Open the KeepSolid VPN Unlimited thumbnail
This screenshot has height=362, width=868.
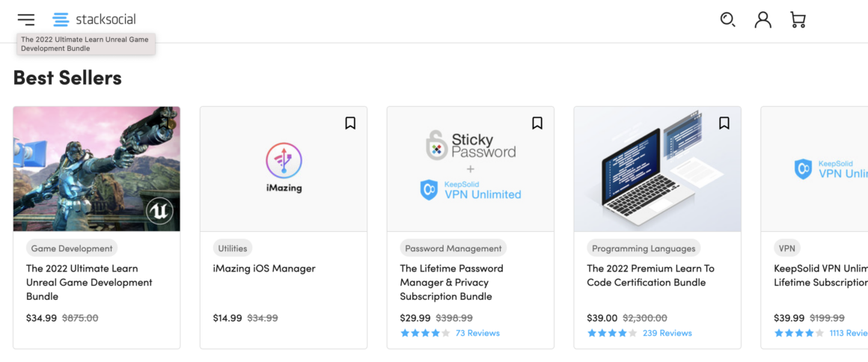click(814, 169)
